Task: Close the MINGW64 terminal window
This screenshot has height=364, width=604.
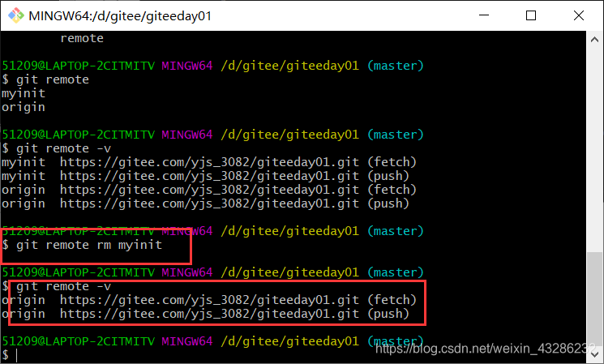Action: coord(579,15)
